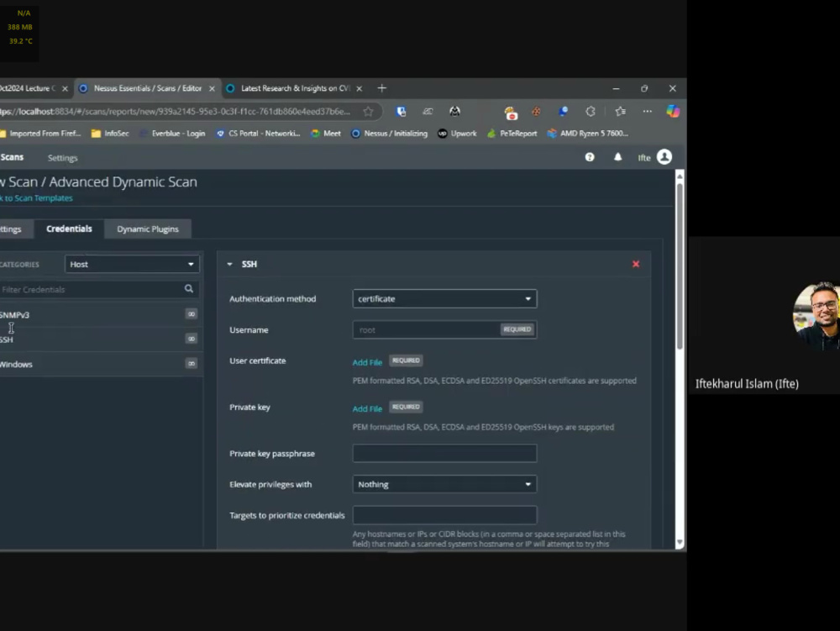Open the Upwork bookmark

click(457, 134)
